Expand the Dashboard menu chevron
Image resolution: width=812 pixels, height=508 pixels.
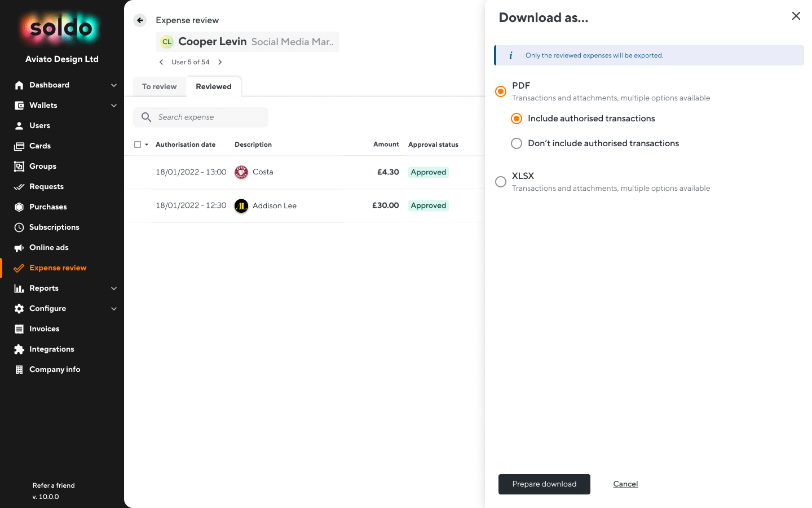pyautogui.click(x=114, y=85)
